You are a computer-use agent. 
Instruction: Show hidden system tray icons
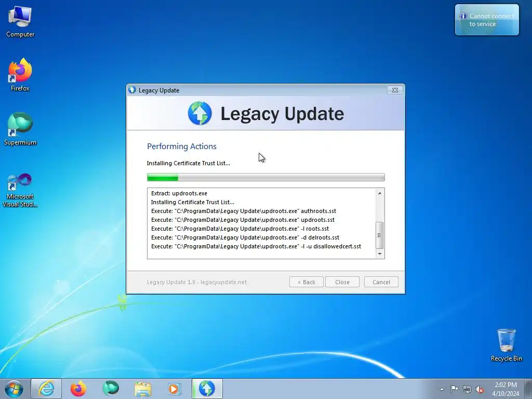click(x=442, y=389)
